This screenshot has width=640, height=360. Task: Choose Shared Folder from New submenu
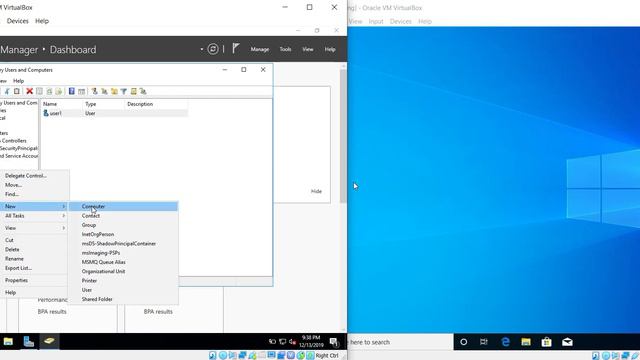(123, 299)
